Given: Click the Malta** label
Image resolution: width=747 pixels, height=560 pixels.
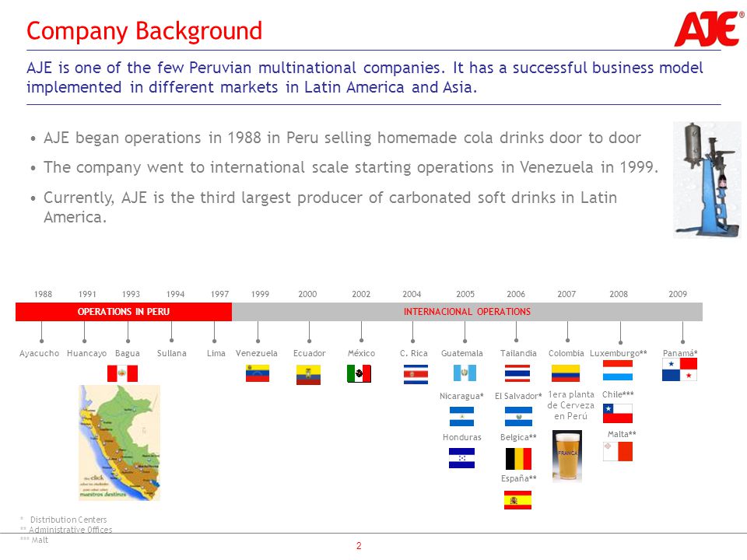Looking at the screenshot, I should coord(622,434).
